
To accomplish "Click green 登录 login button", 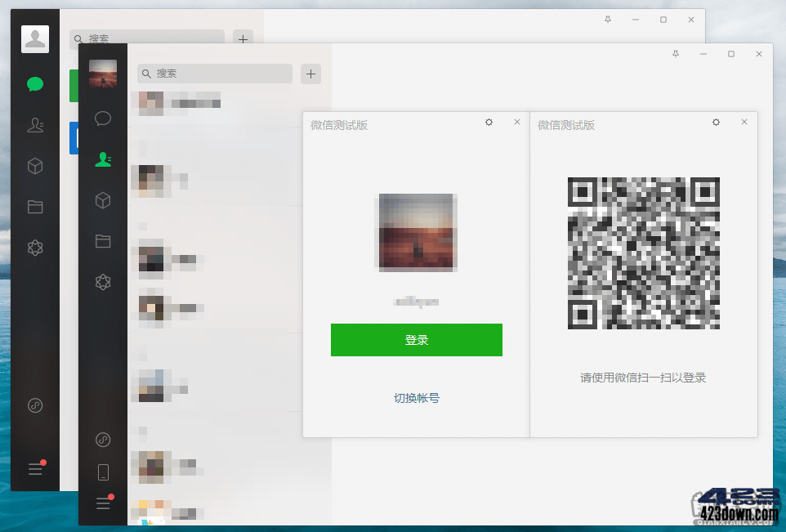I will (417, 339).
